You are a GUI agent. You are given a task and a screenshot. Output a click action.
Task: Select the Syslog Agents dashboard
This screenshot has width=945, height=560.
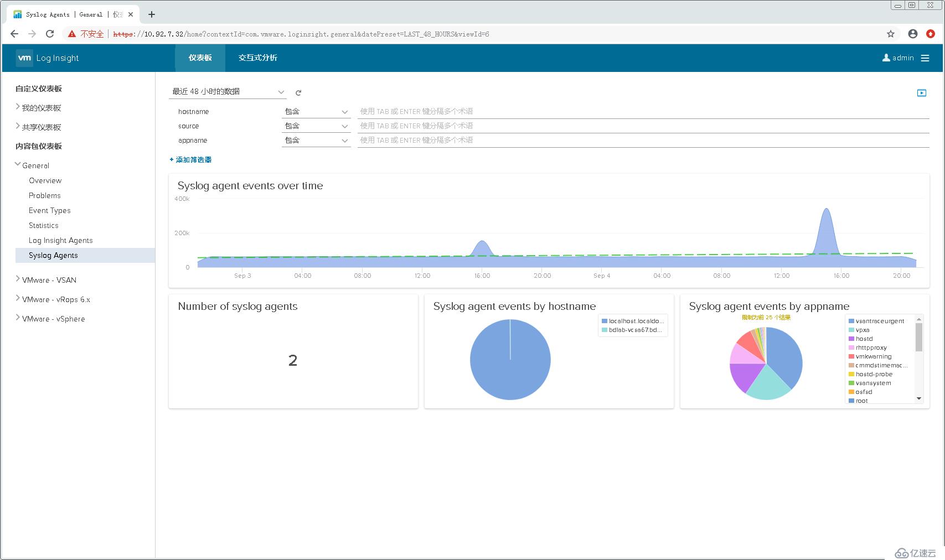click(x=85, y=255)
